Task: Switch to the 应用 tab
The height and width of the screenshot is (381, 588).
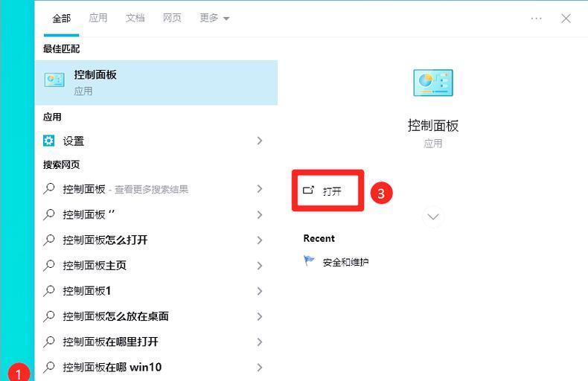Action: point(98,18)
